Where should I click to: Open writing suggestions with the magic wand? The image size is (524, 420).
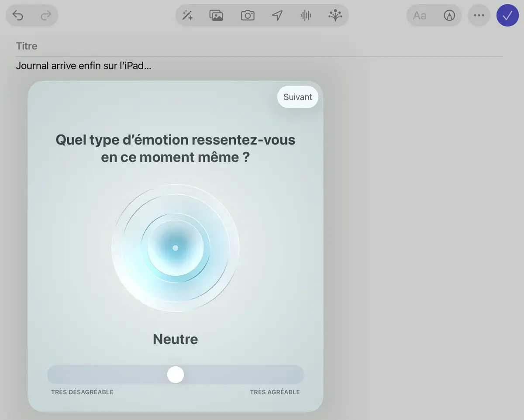click(187, 15)
